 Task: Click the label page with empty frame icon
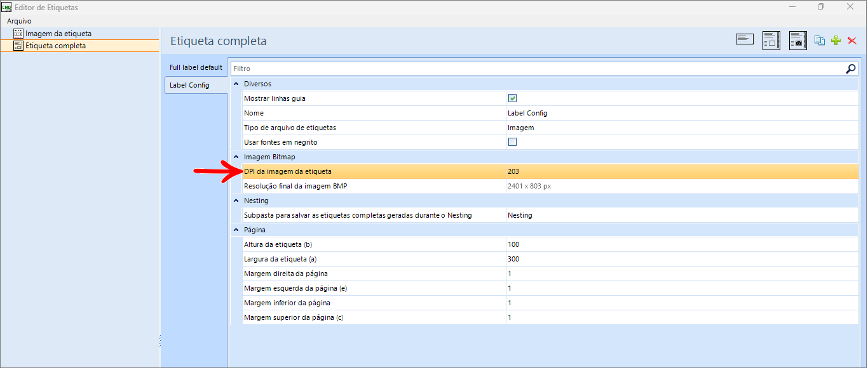[x=771, y=40]
